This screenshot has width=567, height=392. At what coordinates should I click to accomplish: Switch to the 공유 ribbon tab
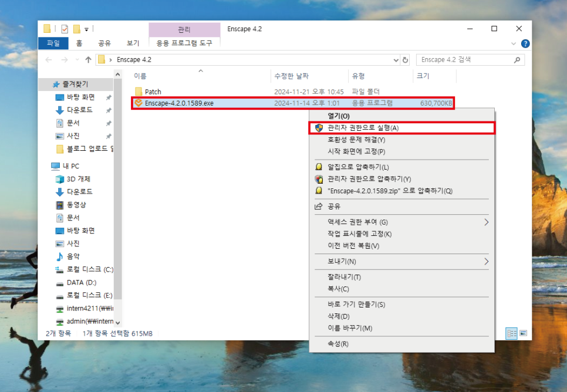104,43
